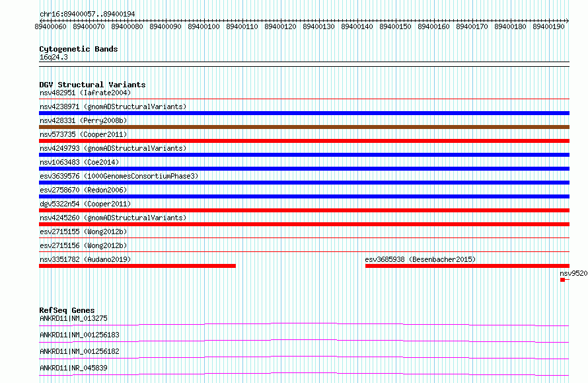The height and width of the screenshot is (383, 588).
Task: Select blue bar under esv2758670
Action: click(x=304, y=196)
